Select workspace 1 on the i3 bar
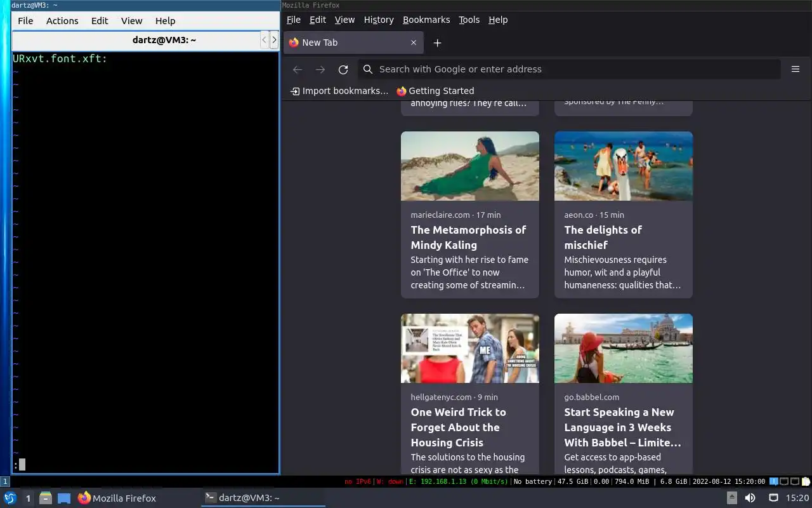The image size is (812, 508). [x=5, y=481]
